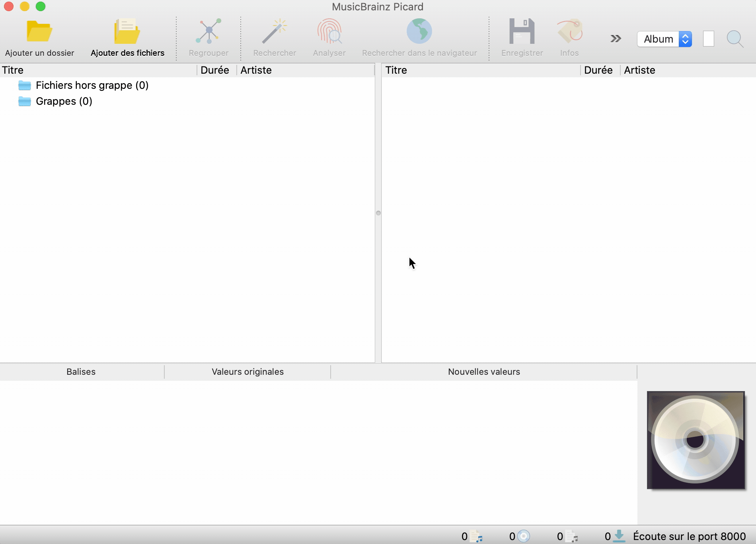756x544 pixels.
Task: Click the magnifying glass search icon
Action: pos(735,39)
